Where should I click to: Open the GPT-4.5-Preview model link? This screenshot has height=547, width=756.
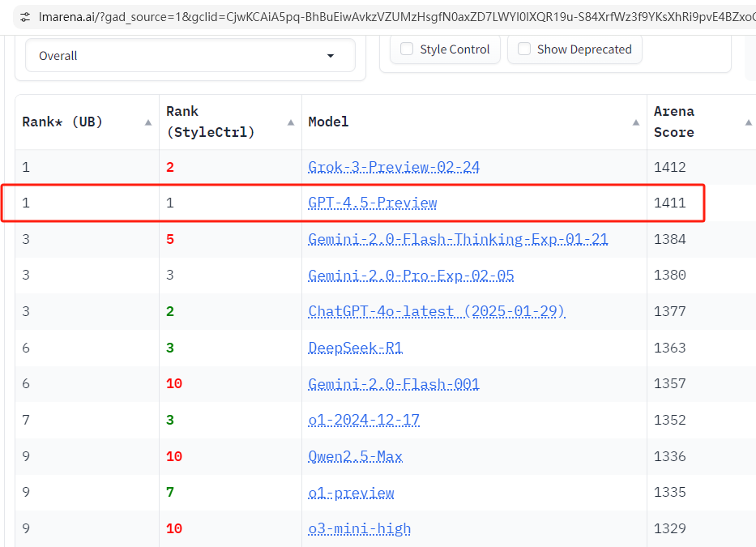(373, 203)
